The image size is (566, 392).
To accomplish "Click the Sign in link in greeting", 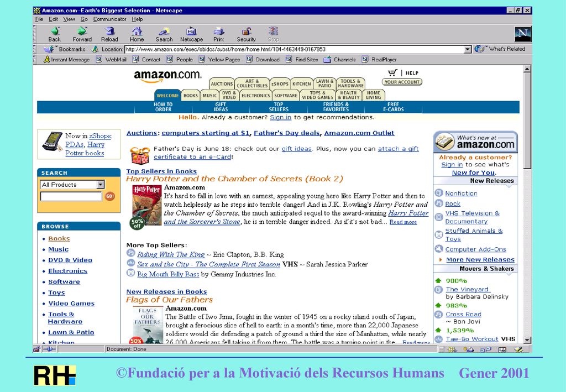I will tap(280, 117).
